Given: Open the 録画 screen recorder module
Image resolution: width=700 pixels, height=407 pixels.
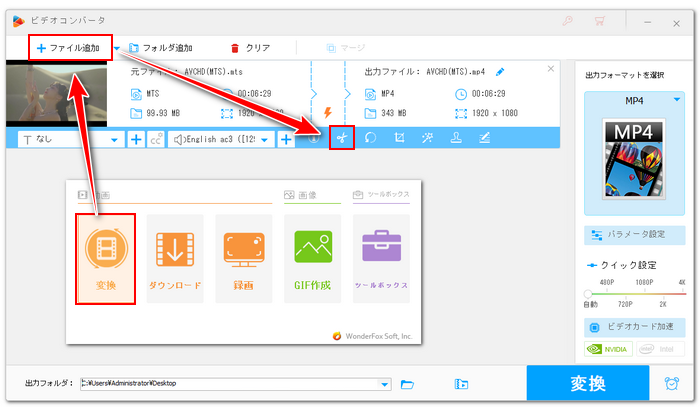Looking at the screenshot, I should 243,258.
